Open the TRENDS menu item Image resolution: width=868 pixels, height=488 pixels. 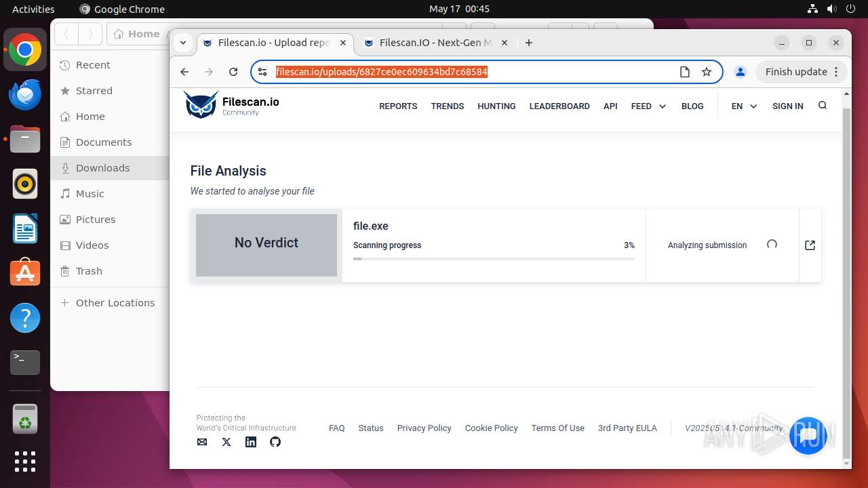(448, 106)
